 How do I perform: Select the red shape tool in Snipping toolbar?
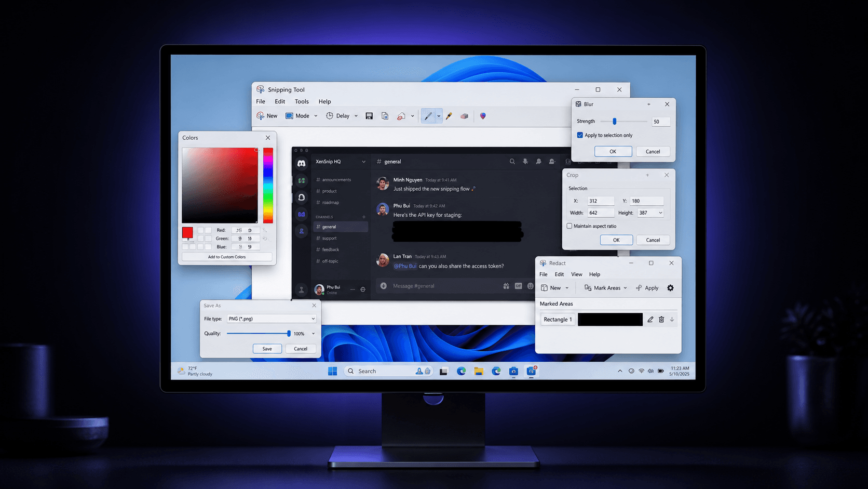pyautogui.click(x=401, y=116)
